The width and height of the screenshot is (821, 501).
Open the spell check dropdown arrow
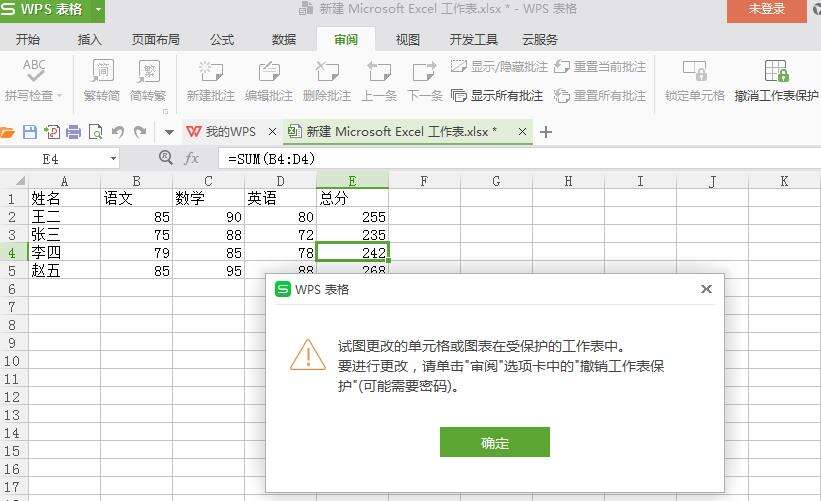point(60,96)
